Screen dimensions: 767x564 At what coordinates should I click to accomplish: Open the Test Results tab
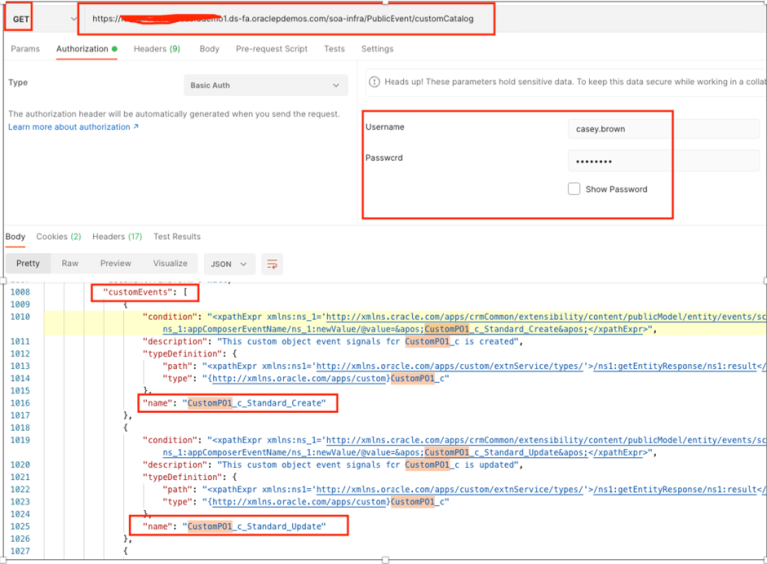point(177,237)
